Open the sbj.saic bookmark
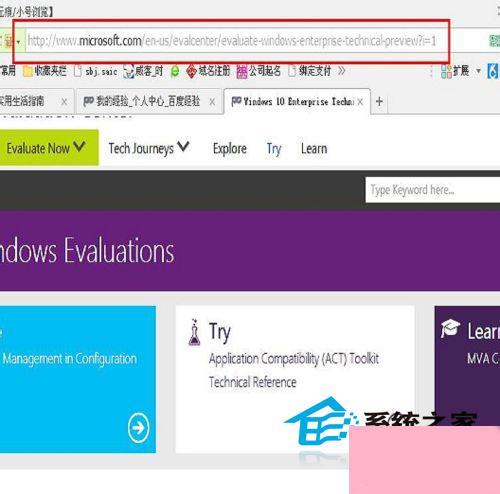Image resolution: width=500 pixels, height=494 pixels. pos(96,71)
